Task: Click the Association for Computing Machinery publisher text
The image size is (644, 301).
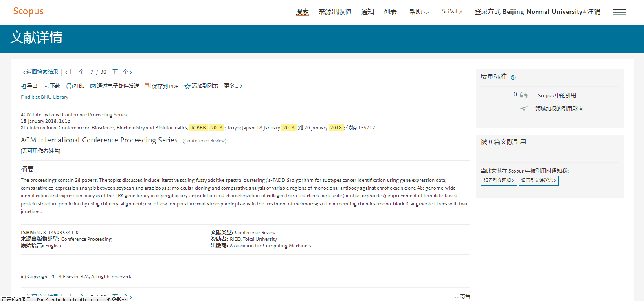Action: click(x=270, y=246)
